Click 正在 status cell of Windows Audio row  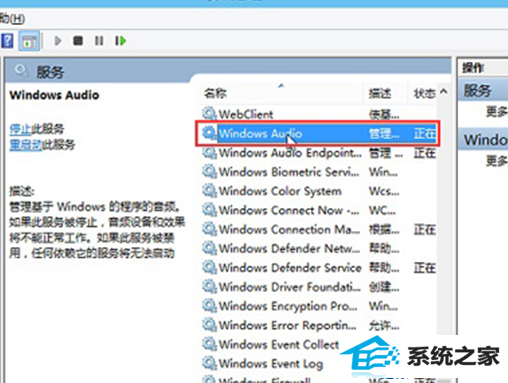pos(425,134)
